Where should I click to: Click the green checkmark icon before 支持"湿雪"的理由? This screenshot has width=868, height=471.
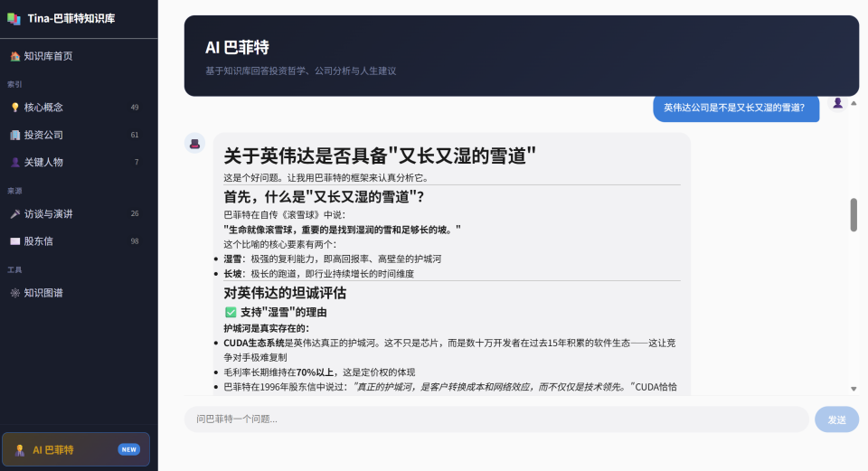tap(231, 312)
